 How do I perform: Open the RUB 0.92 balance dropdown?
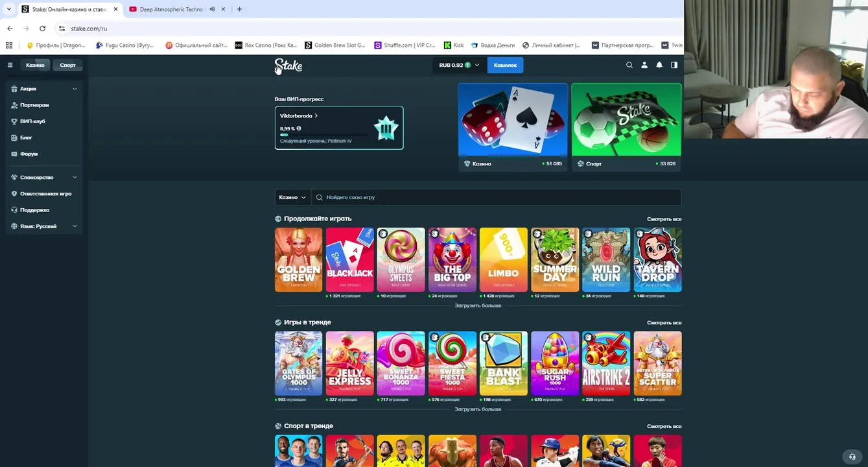[x=459, y=65]
